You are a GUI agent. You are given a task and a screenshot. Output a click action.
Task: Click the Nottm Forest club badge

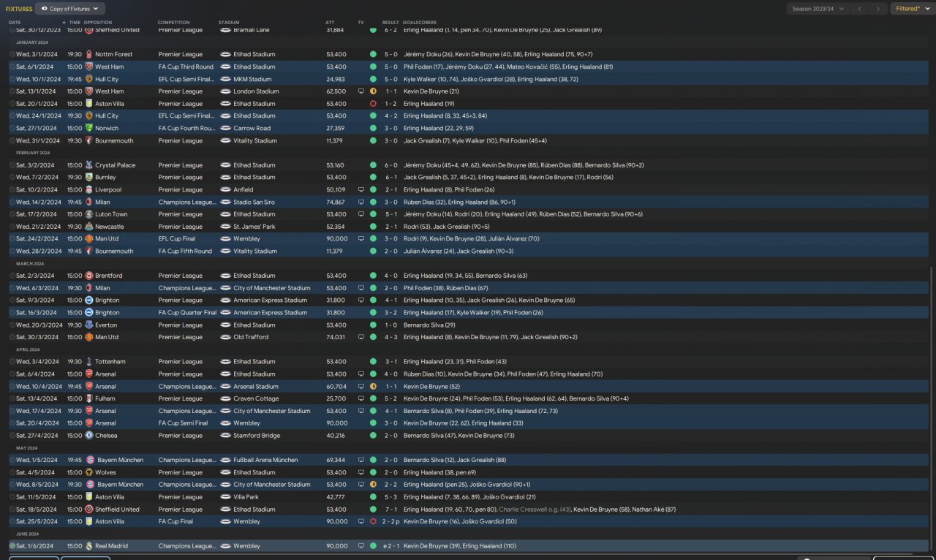click(88, 54)
